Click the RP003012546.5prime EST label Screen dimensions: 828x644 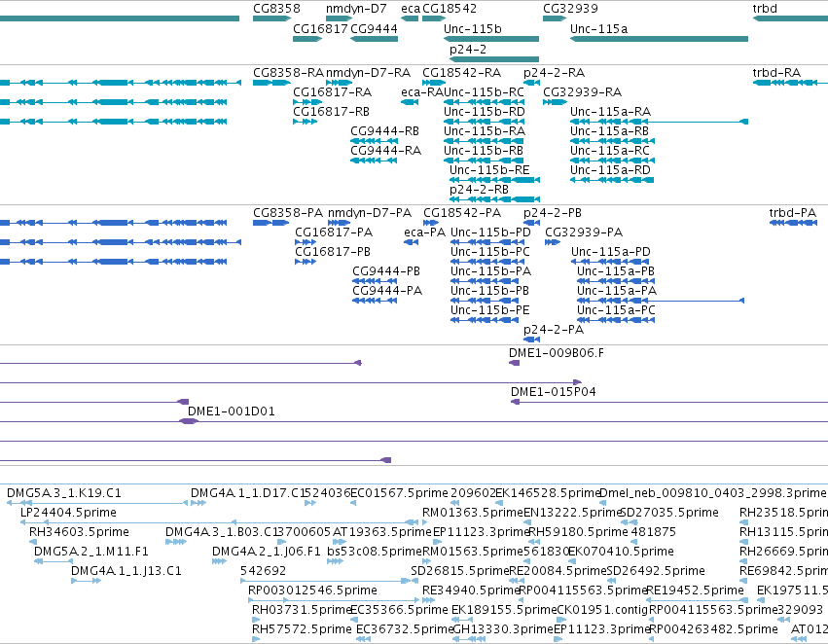click(x=312, y=590)
